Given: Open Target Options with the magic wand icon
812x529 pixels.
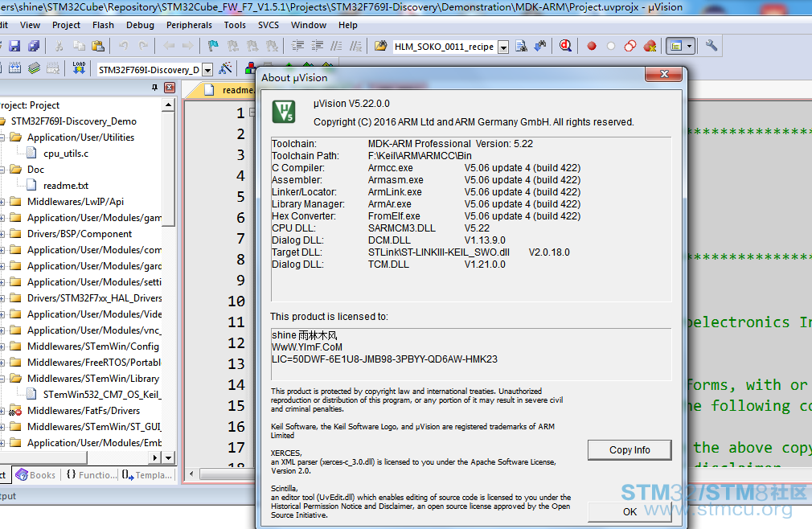Looking at the screenshot, I should 225,68.
